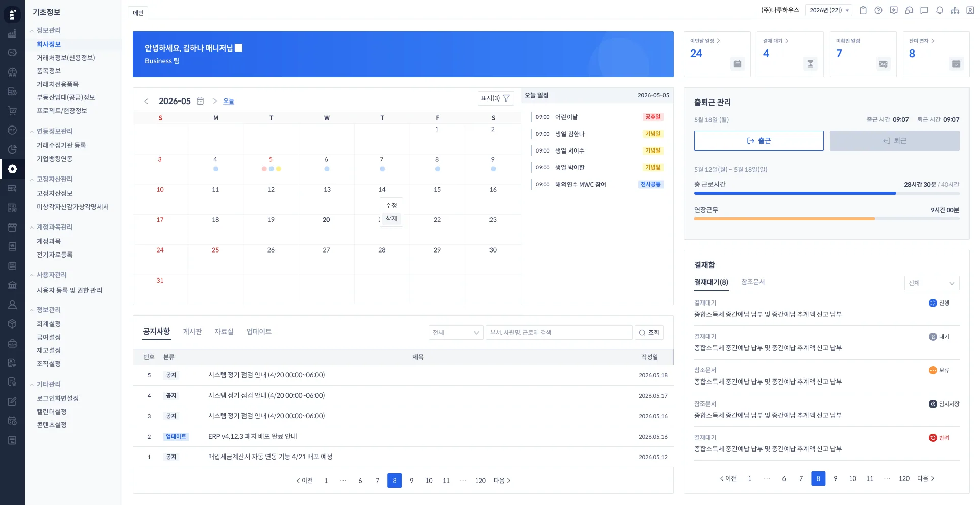Open 거래처정보(신용정보) in sidebar
This screenshot has width=980, height=505.
[66, 58]
